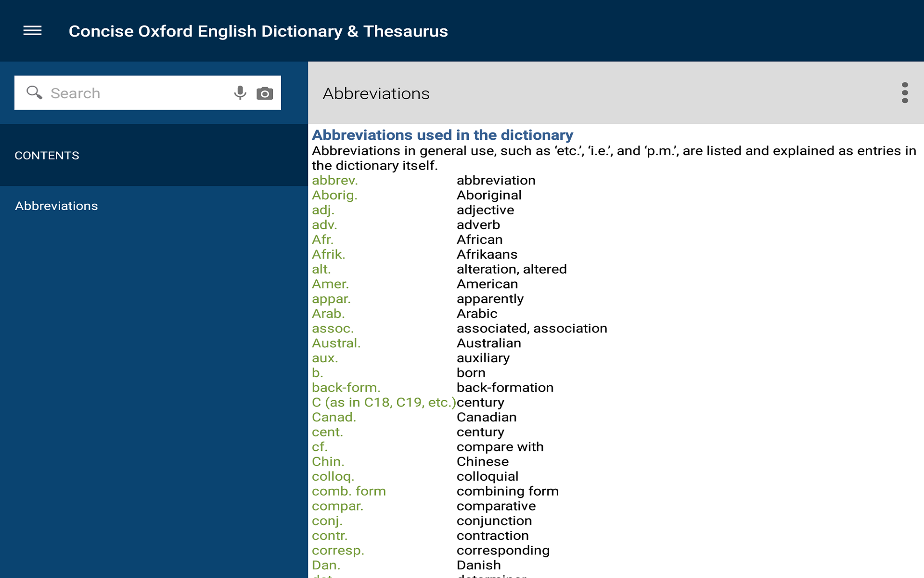Open camera search using the camera icon
Viewport: 924px width, 578px height.
264,92
